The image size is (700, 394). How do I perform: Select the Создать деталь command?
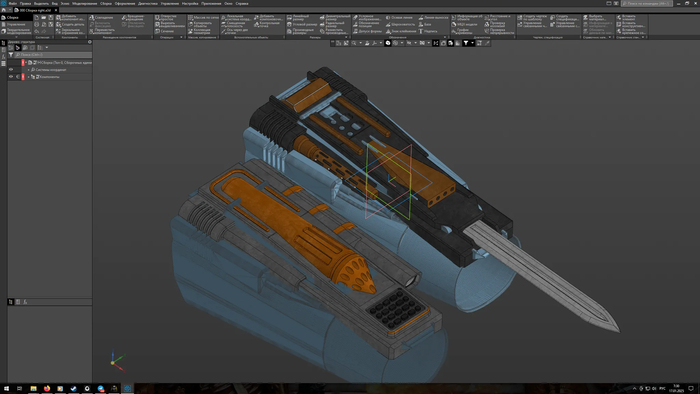71,25
